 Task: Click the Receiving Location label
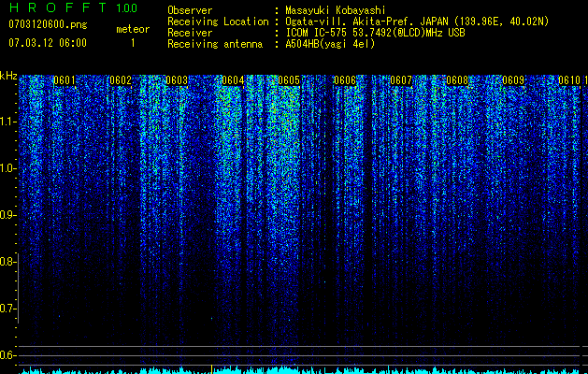(218, 22)
